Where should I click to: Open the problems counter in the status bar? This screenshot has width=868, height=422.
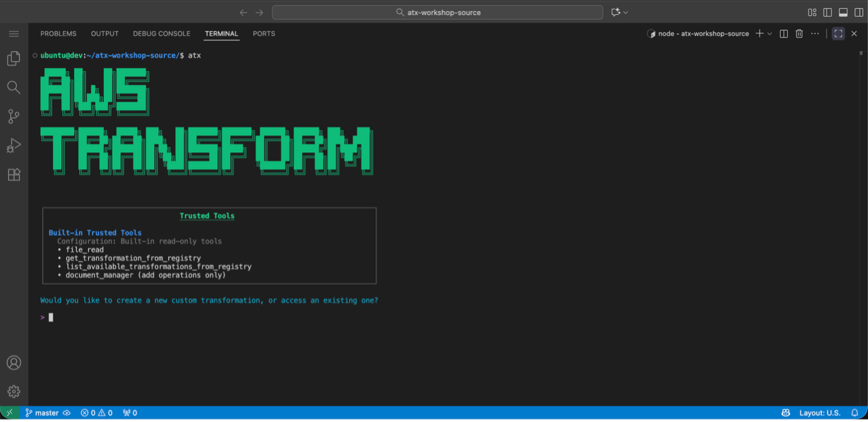(x=96, y=412)
